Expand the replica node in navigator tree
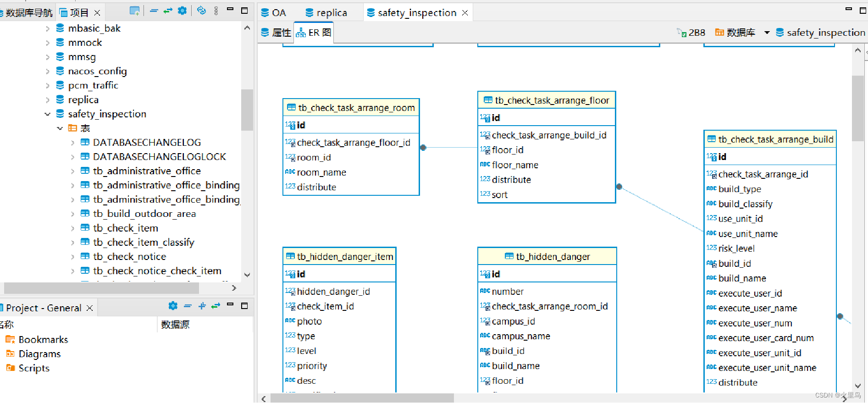Image resolution: width=868 pixels, height=403 pixels. 48,99
